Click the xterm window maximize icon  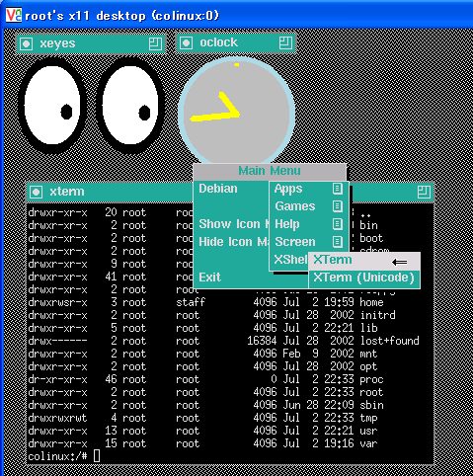pos(424,192)
